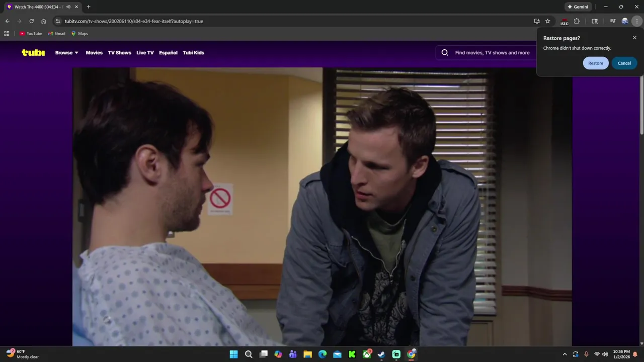
Task: Open taskbar Search
Action: 249,354
